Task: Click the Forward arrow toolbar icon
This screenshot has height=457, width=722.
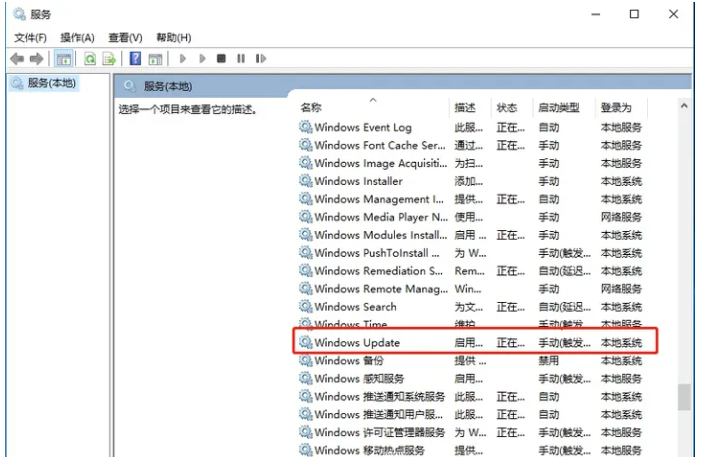Action: [x=38, y=59]
